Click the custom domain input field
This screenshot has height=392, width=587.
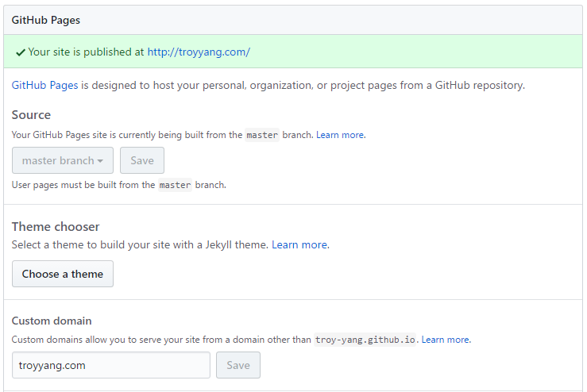point(111,365)
